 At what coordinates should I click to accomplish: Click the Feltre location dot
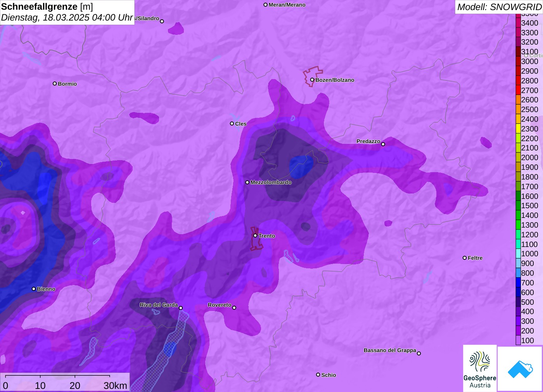tap(465, 258)
